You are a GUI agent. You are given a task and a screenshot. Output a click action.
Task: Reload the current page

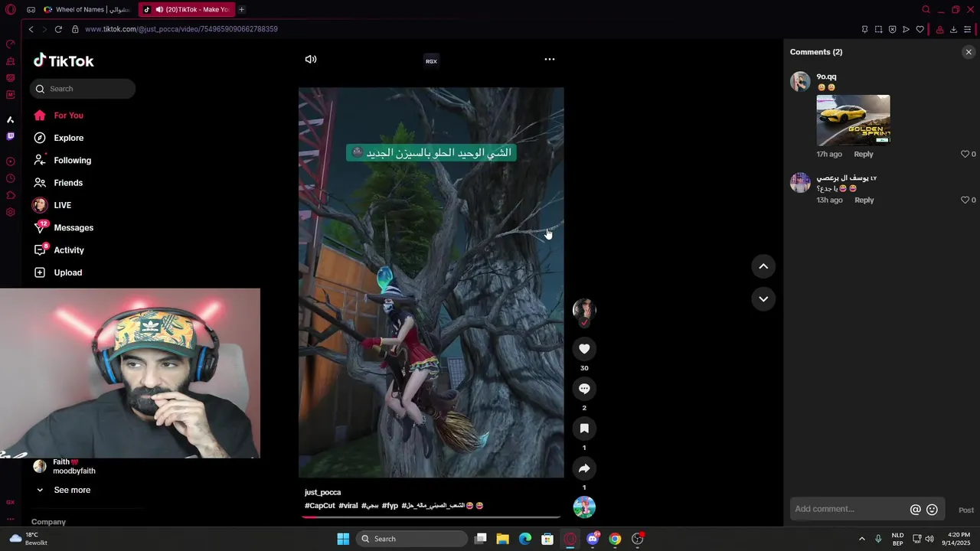pyautogui.click(x=58, y=29)
